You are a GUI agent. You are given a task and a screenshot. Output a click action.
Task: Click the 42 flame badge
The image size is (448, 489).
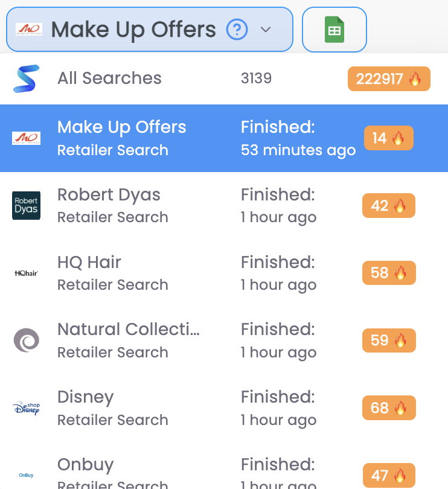[x=389, y=205]
